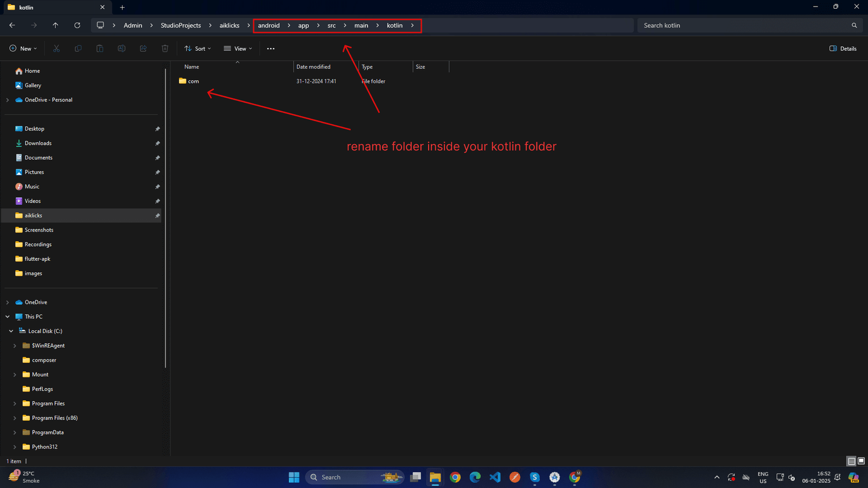Click the Search kotlin input field

743,25
